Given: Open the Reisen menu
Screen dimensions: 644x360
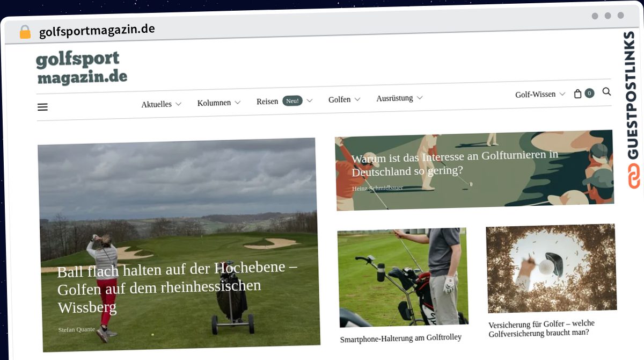Looking at the screenshot, I should [x=267, y=102].
